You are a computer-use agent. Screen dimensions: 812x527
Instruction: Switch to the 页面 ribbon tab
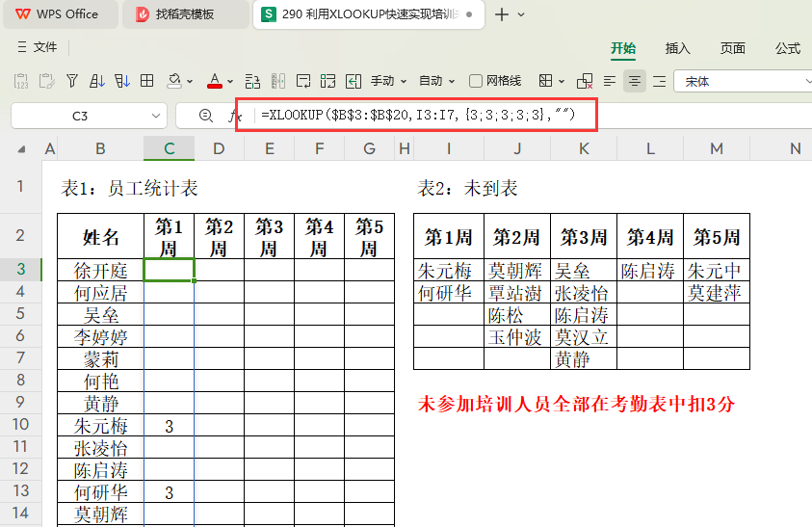coord(732,48)
